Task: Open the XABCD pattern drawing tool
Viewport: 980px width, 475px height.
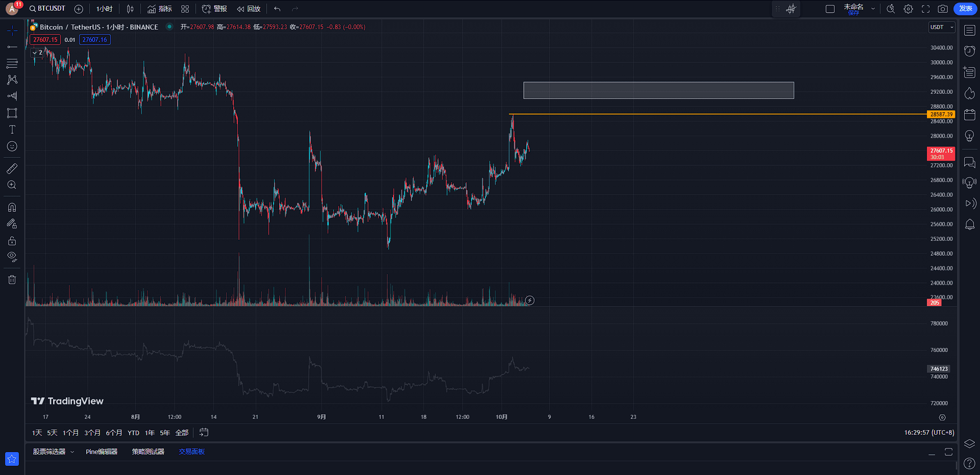Action: 12,80
